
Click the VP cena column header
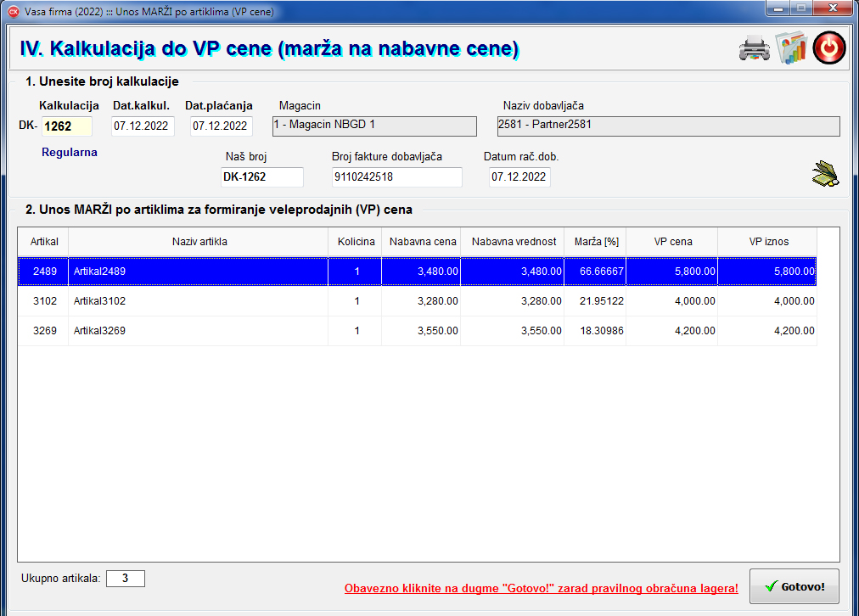673,242
